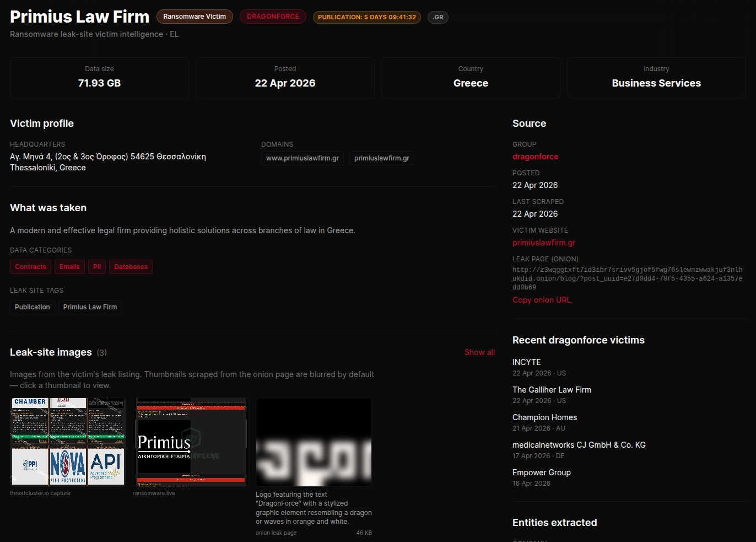Click the headquarters address text
Screen dimensions: 756x542
[108, 157]
